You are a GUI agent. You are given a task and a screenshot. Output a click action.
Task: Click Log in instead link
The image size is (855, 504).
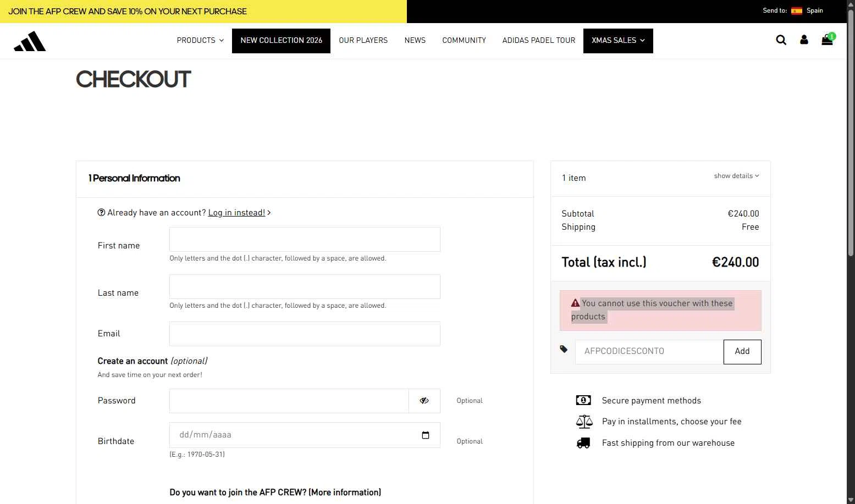[236, 213]
